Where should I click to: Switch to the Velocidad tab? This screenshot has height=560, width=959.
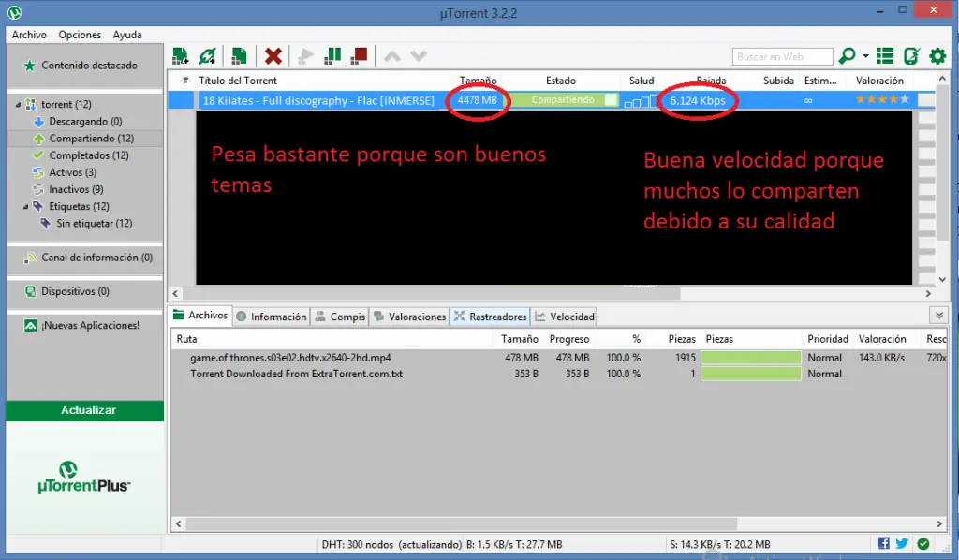coord(564,317)
